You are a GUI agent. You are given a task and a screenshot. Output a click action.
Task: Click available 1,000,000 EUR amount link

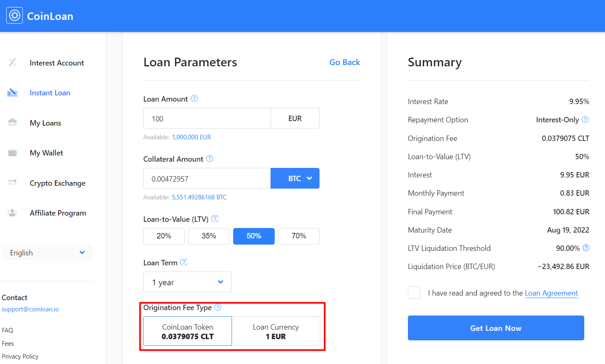(x=191, y=137)
